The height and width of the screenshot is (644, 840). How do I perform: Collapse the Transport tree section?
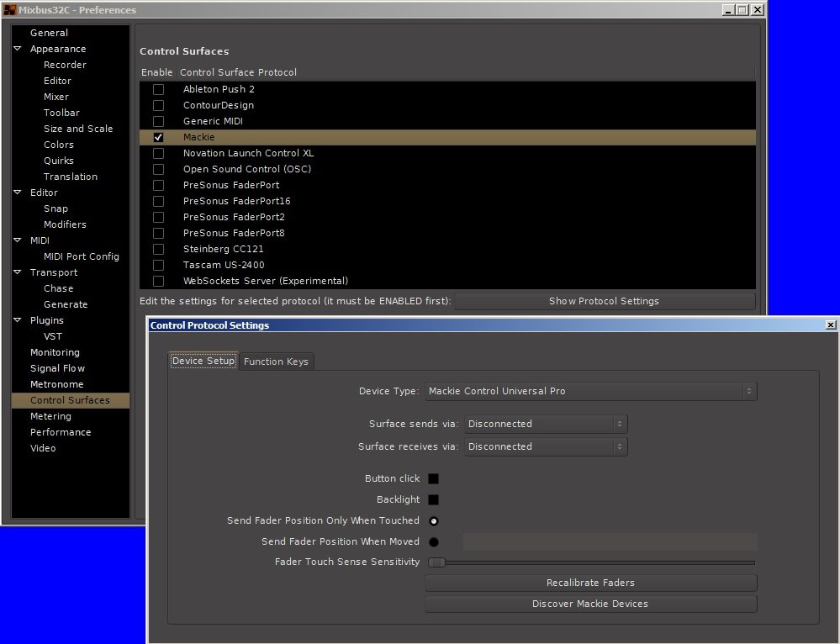pyautogui.click(x=18, y=272)
